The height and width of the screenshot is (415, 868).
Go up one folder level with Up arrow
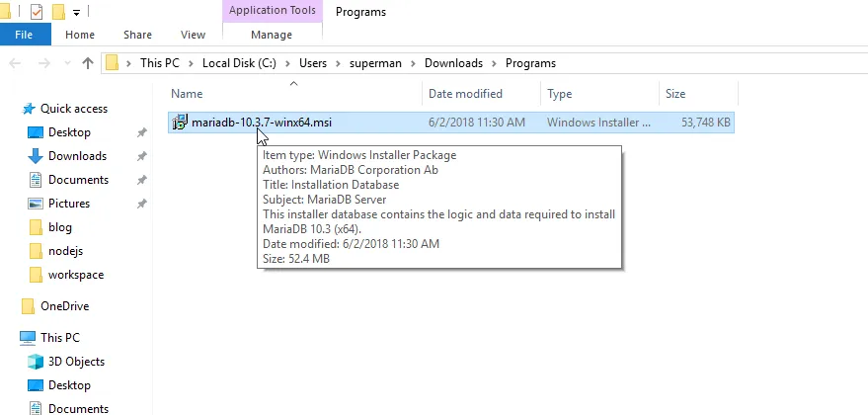click(x=88, y=63)
